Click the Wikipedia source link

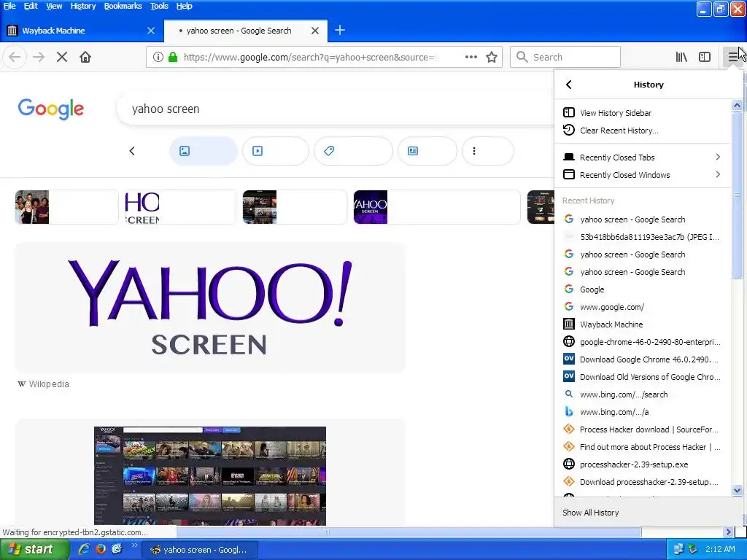pyautogui.click(x=43, y=384)
